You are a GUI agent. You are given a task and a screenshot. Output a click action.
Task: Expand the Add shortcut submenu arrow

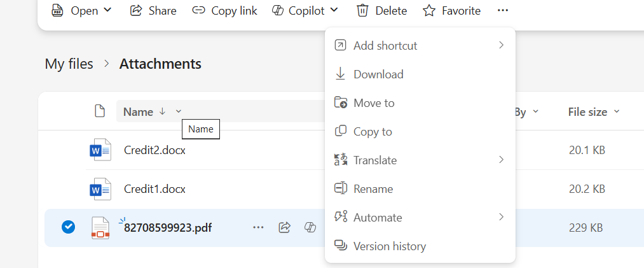(x=501, y=45)
